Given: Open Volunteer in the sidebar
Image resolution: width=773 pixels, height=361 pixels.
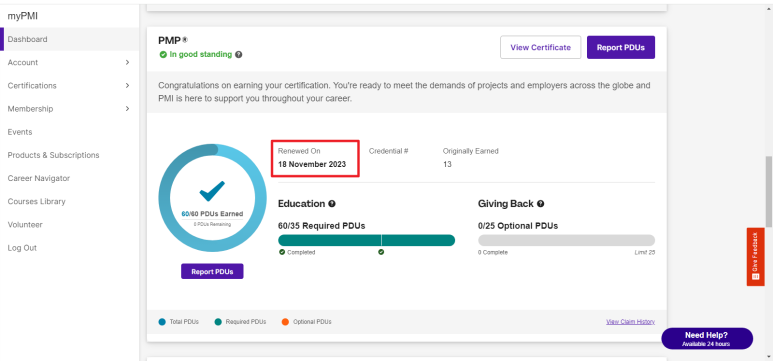Looking at the screenshot, I should 25,225.
